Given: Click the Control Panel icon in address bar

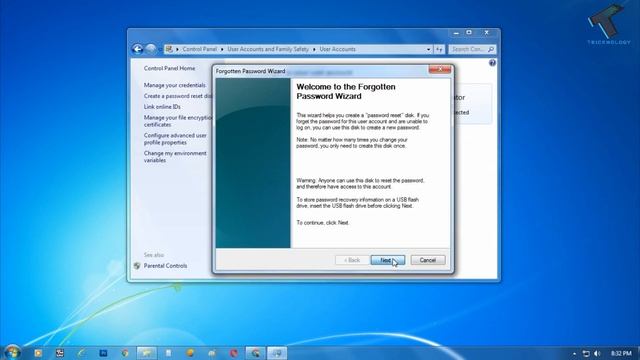Looking at the screenshot, I should [x=169, y=49].
